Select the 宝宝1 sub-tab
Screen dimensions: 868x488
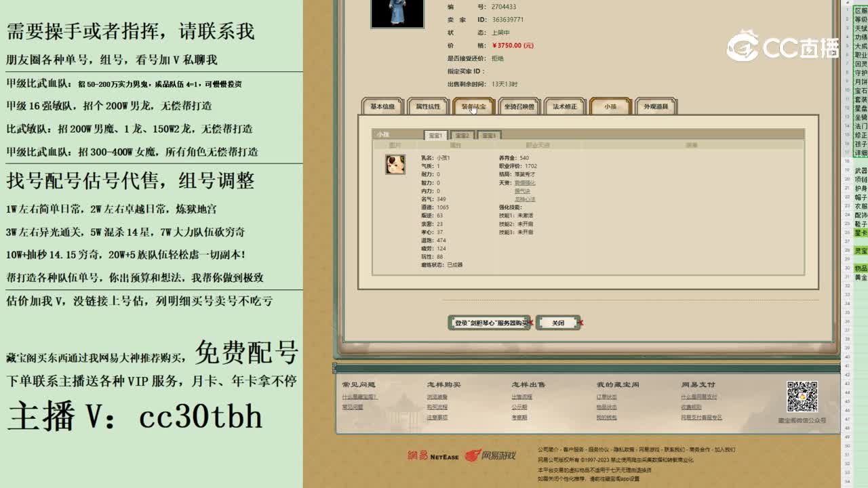click(x=435, y=136)
